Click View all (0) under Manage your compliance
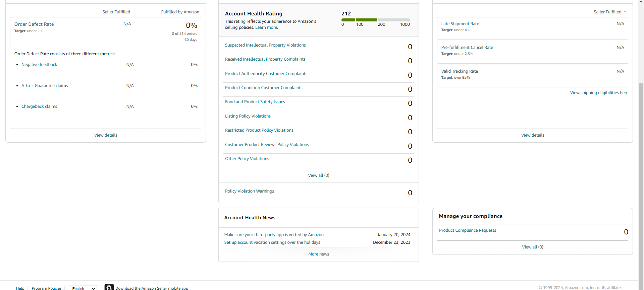 point(533,247)
